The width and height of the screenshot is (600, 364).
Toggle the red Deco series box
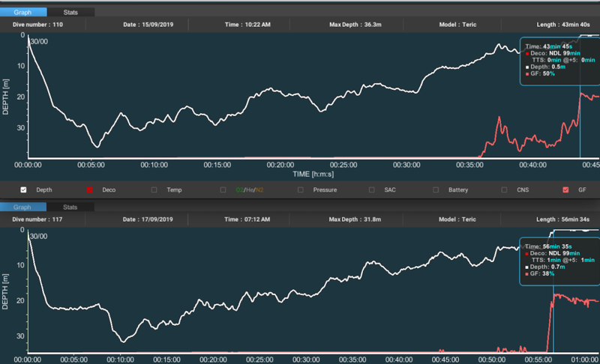point(91,190)
